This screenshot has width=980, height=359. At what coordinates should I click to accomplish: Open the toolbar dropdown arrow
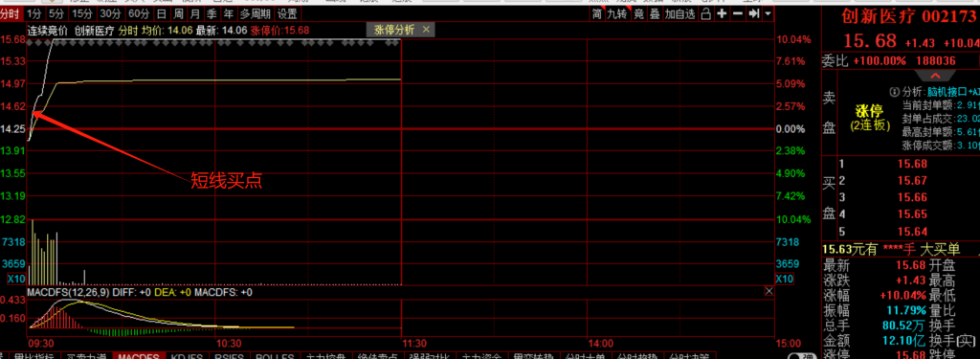[x=768, y=13]
